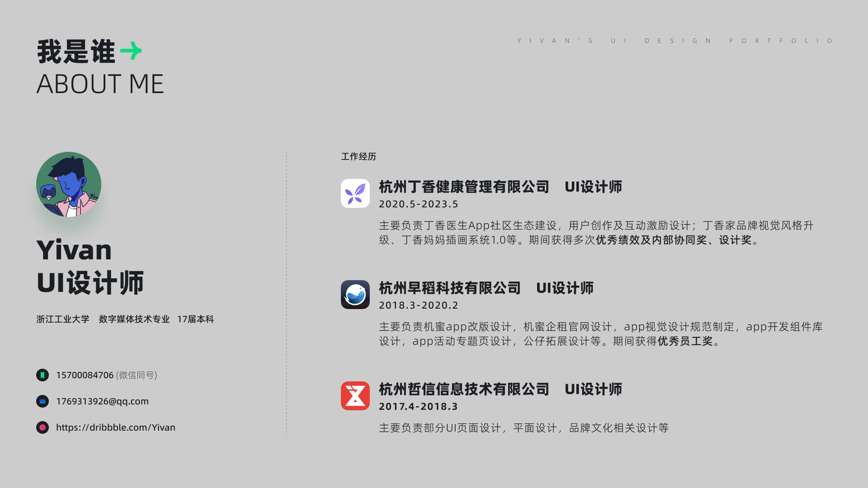Click the name Yivan
Screen dimensions: 868x488
pos(74,250)
